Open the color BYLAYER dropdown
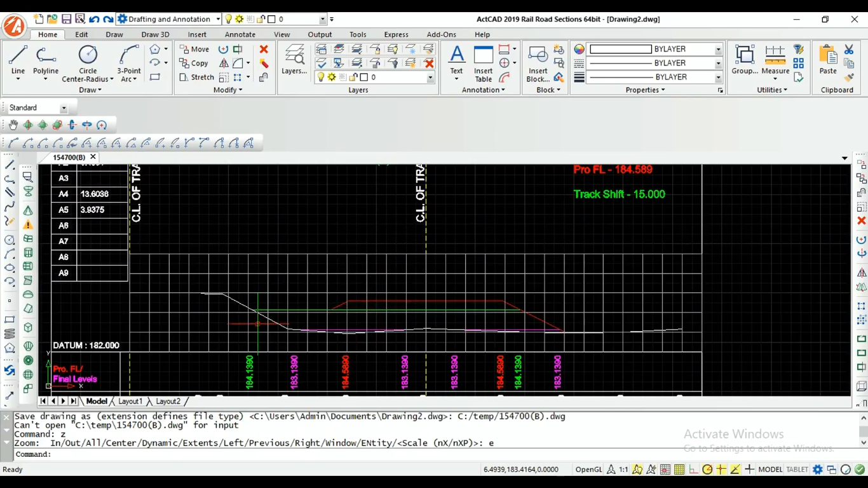 [x=718, y=49]
